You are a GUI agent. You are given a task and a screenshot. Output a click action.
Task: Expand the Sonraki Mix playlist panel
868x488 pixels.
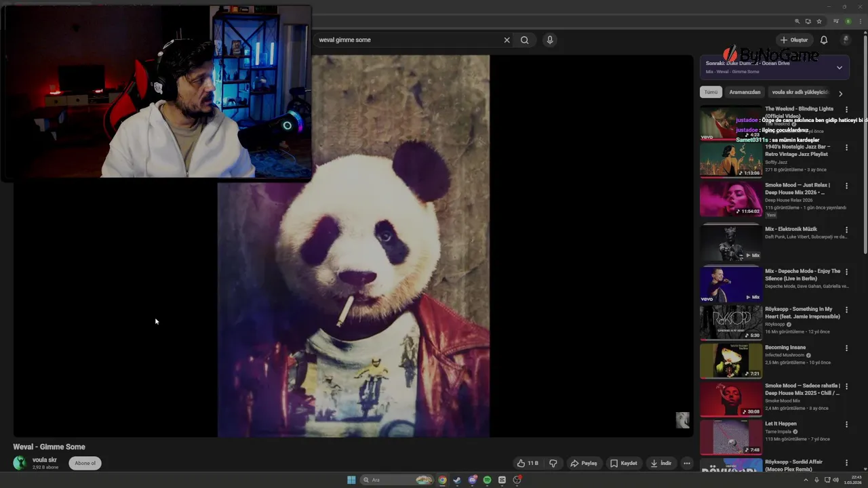pos(840,67)
